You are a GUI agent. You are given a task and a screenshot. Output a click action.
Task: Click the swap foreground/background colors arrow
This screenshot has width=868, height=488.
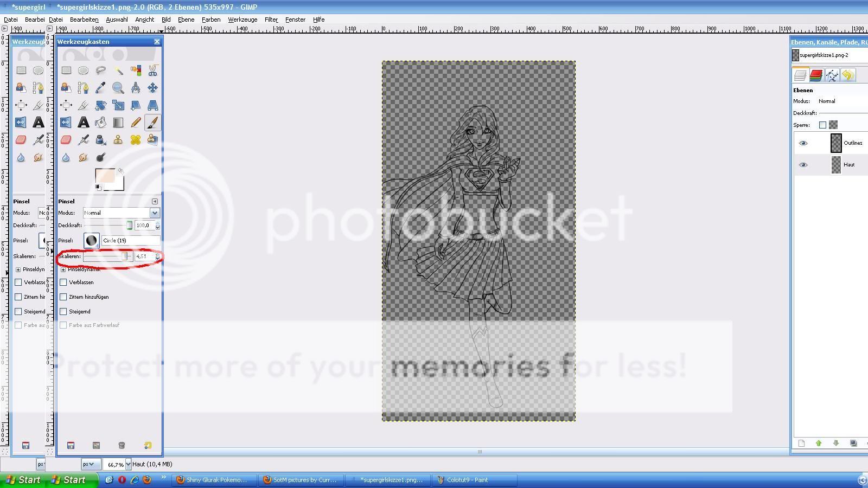pos(120,171)
